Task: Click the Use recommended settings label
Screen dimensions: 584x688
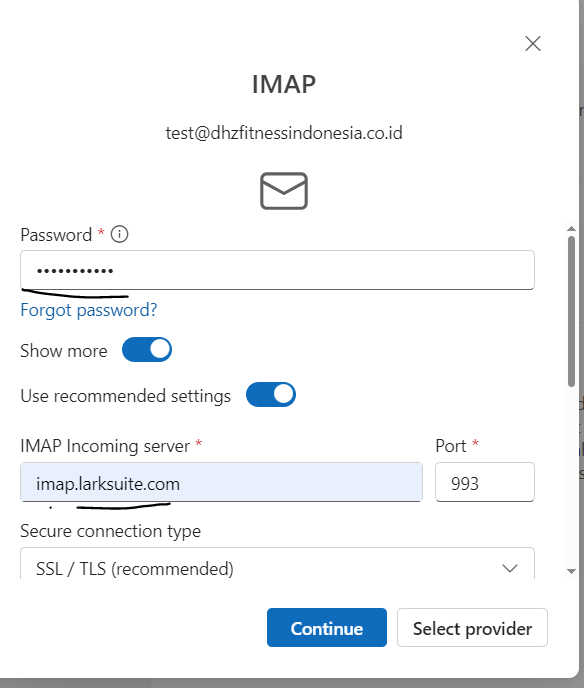Action: (125, 396)
